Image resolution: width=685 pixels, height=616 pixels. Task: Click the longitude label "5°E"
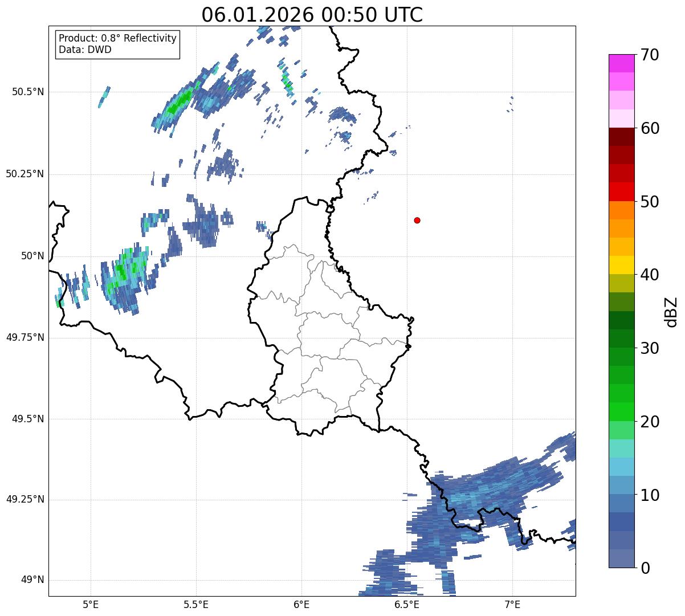pyautogui.click(x=91, y=604)
